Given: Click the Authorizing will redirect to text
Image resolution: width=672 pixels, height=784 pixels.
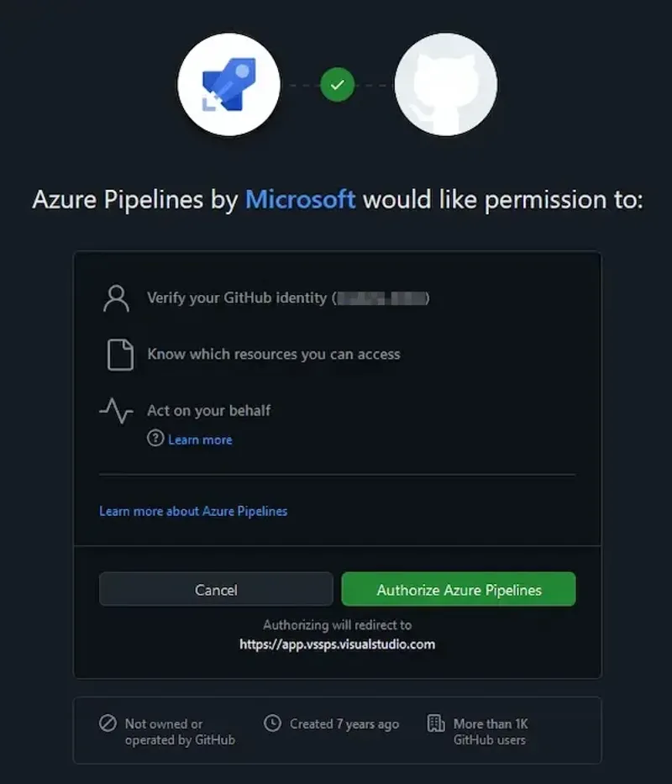Looking at the screenshot, I should tap(336, 625).
